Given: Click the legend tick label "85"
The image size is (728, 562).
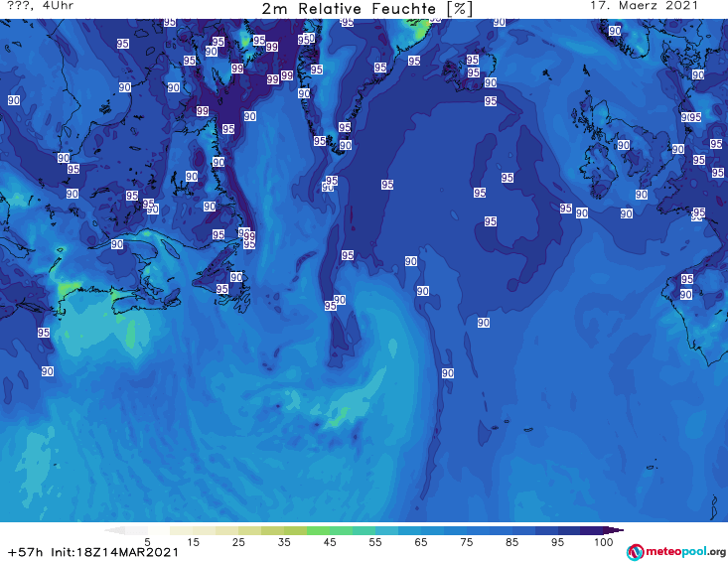Looking at the screenshot, I should click(x=512, y=542).
